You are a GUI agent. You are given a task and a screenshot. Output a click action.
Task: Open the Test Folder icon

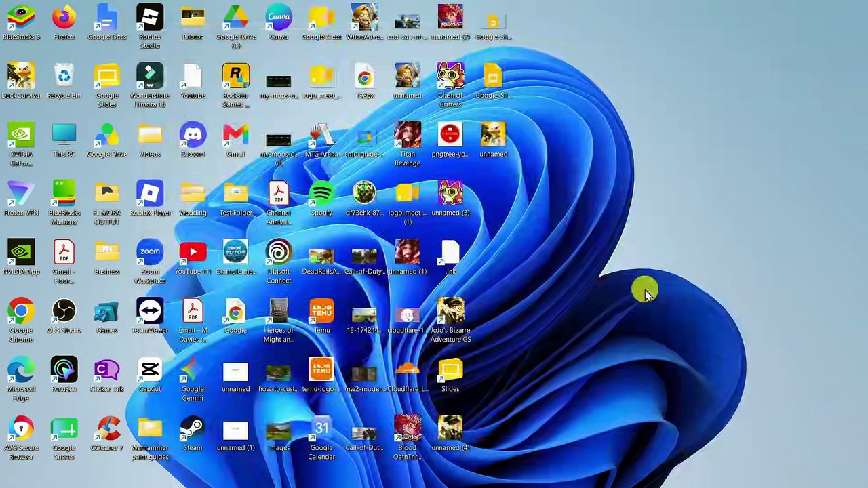click(236, 193)
